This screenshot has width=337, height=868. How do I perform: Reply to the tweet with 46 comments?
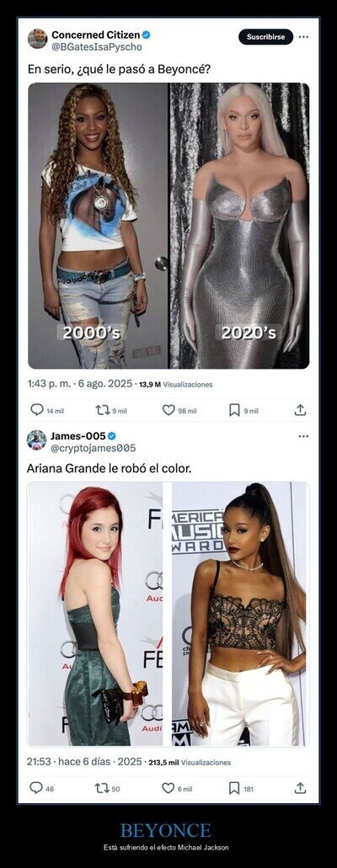coord(36,788)
